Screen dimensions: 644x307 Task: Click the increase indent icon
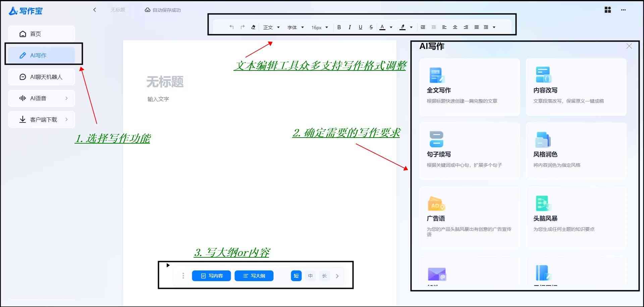coord(423,27)
